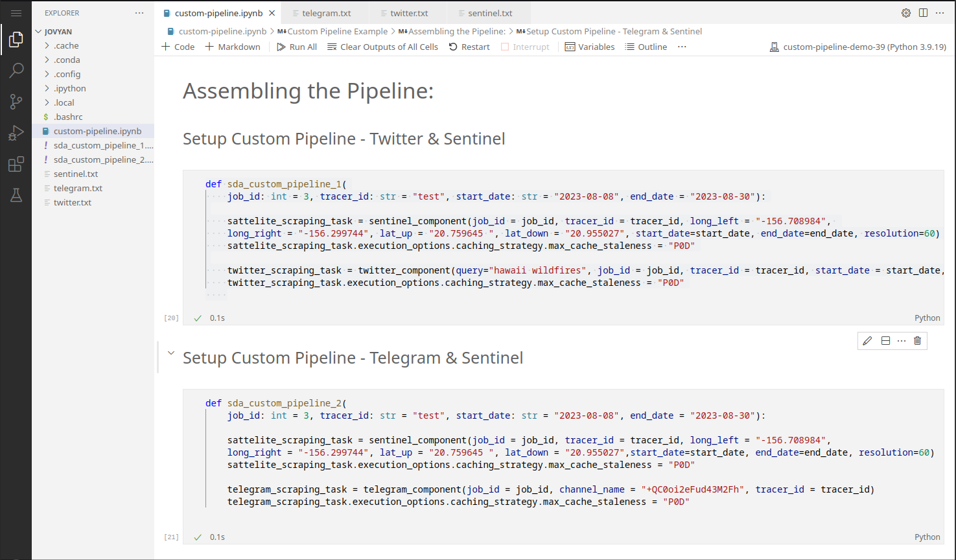Add a new Markdown cell
Image resolution: width=956 pixels, height=560 pixels.
click(x=233, y=47)
